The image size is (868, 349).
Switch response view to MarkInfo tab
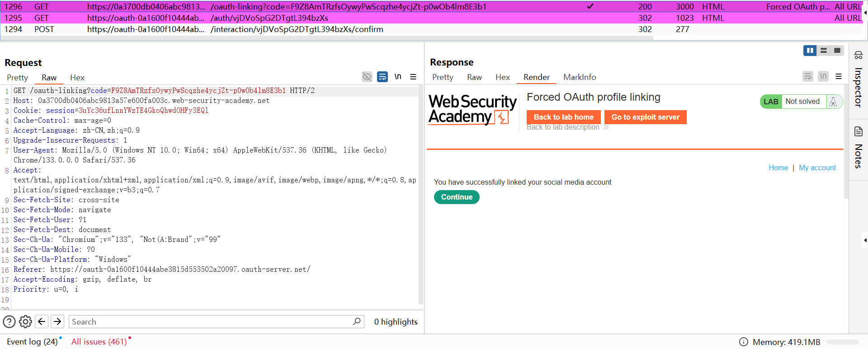coord(580,77)
